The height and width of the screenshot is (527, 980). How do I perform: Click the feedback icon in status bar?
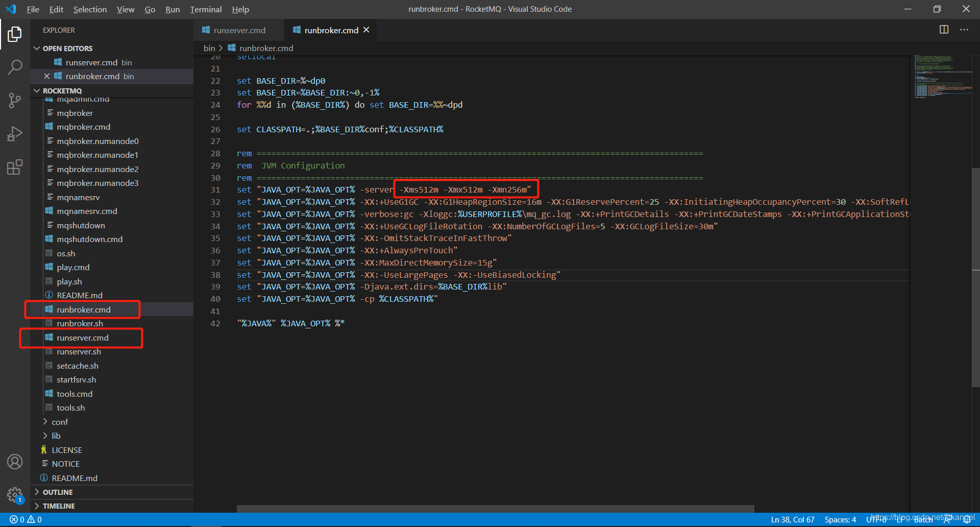tap(948, 519)
